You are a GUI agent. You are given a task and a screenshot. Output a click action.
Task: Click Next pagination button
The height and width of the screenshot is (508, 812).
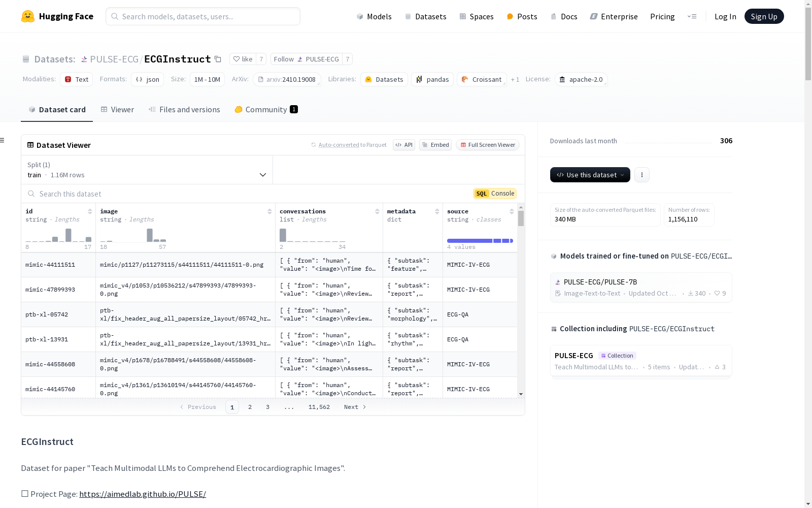click(x=355, y=407)
